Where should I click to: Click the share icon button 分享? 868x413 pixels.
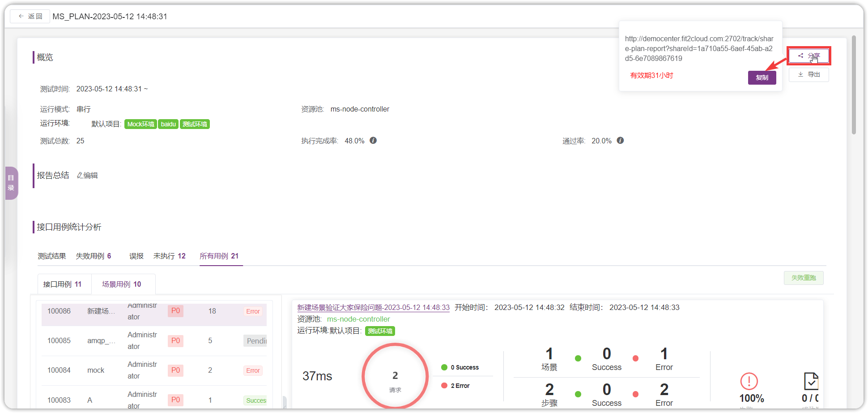point(808,56)
